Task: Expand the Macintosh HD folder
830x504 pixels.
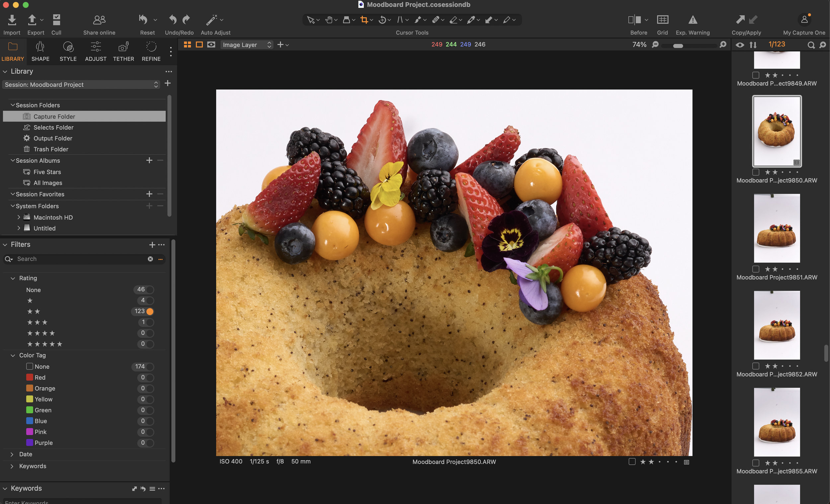Action: click(x=19, y=217)
